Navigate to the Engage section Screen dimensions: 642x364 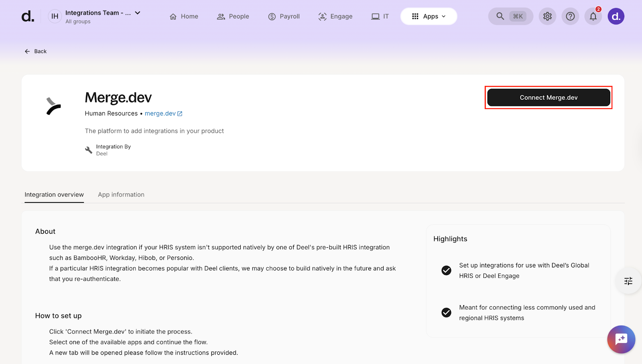[x=335, y=16]
